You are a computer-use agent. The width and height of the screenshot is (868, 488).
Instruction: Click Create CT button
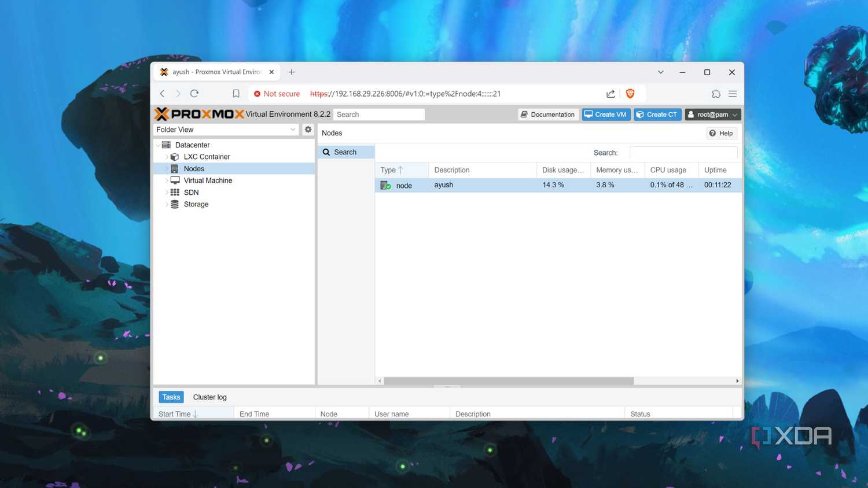point(657,114)
